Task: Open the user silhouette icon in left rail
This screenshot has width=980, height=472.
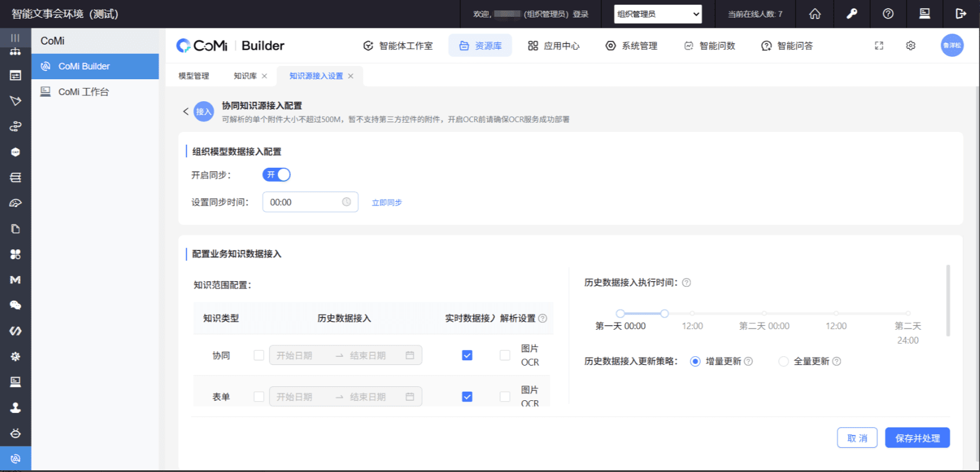Action: (x=16, y=408)
